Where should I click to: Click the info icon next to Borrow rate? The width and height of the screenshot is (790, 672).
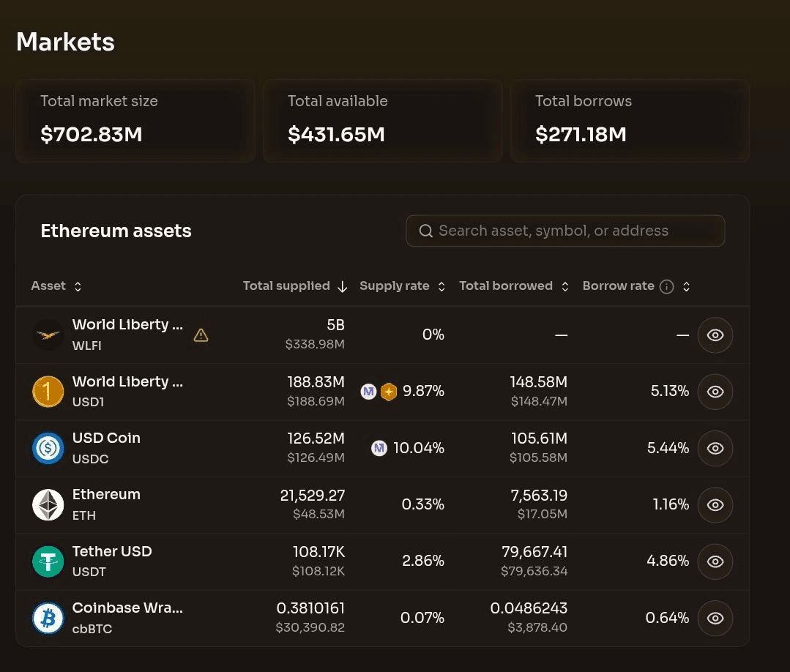pyautogui.click(x=666, y=287)
